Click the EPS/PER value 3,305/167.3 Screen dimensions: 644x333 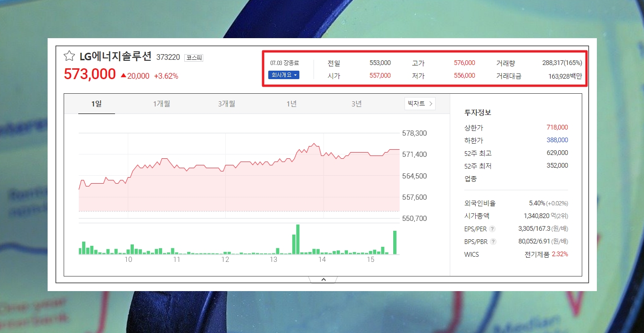coord(534,228)
